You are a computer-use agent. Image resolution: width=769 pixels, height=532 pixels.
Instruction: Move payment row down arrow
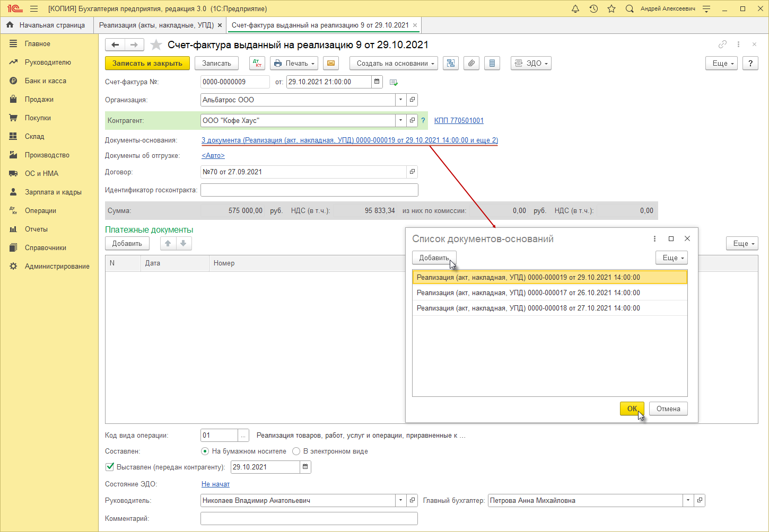[183, 243]
